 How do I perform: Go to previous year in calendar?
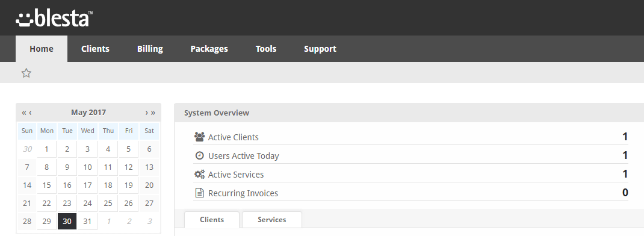[24, 112]
